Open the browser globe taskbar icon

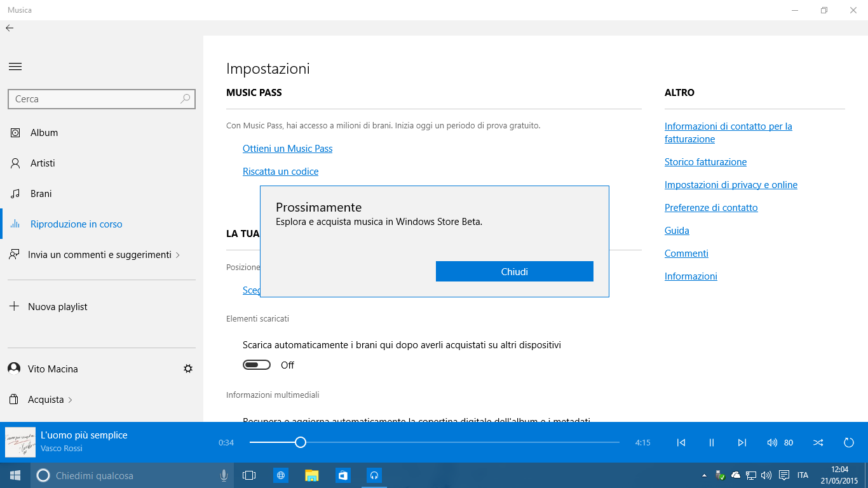(281, 475)
